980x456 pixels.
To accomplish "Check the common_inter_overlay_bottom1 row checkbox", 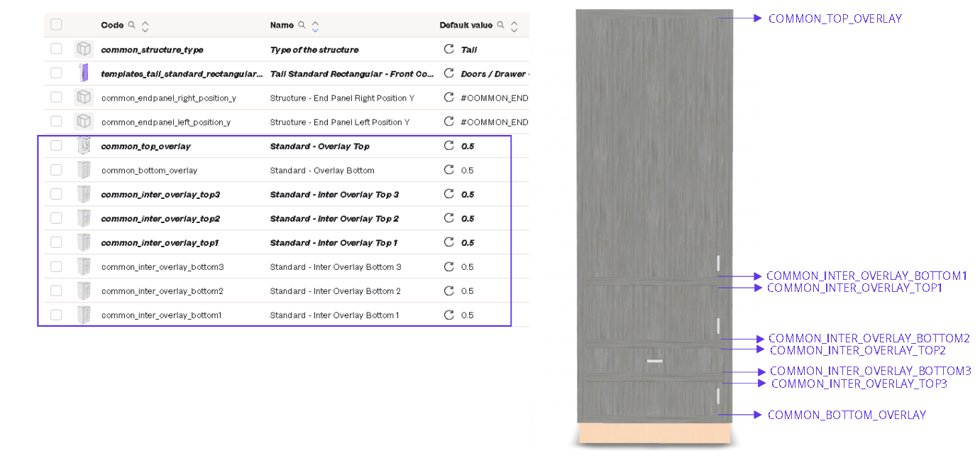I will [x=56, y=315].
